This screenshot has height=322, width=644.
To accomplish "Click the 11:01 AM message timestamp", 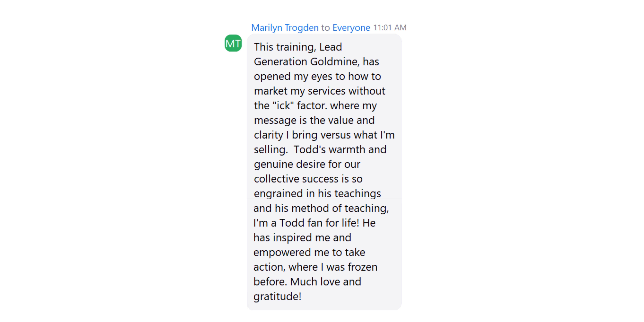I will coord(390,27).
